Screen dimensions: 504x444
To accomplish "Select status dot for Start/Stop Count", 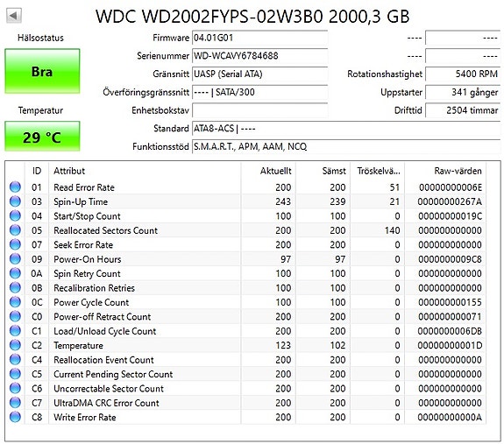I will coord(15,215).
